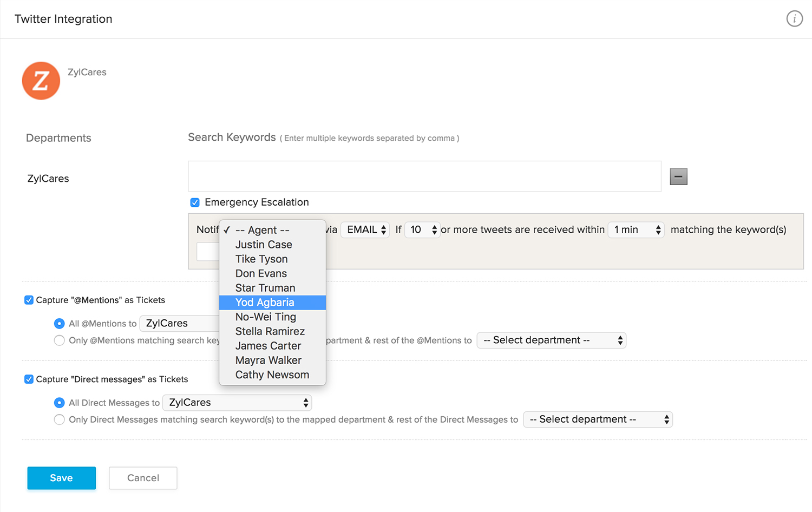Open the EMAIL notification method dropdown
The image size is (812, 512).
pyautogui.click(x=365, y=229)
